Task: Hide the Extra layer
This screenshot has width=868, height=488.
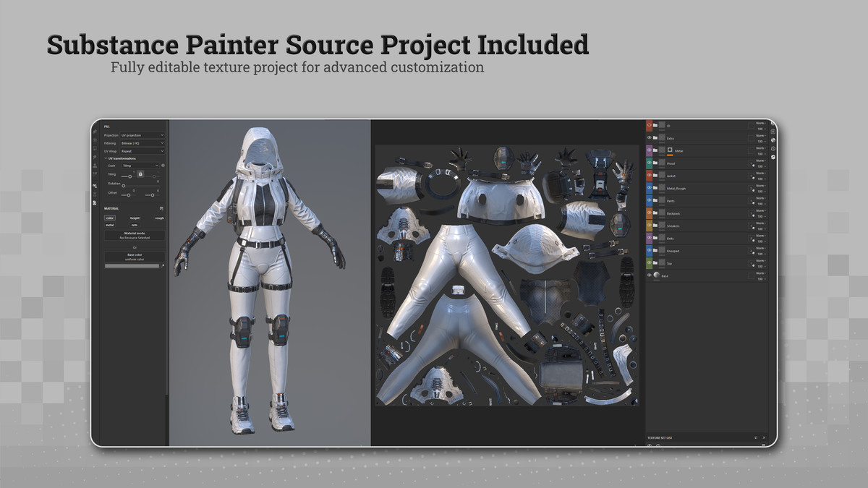Action: [x=649, y=138]
